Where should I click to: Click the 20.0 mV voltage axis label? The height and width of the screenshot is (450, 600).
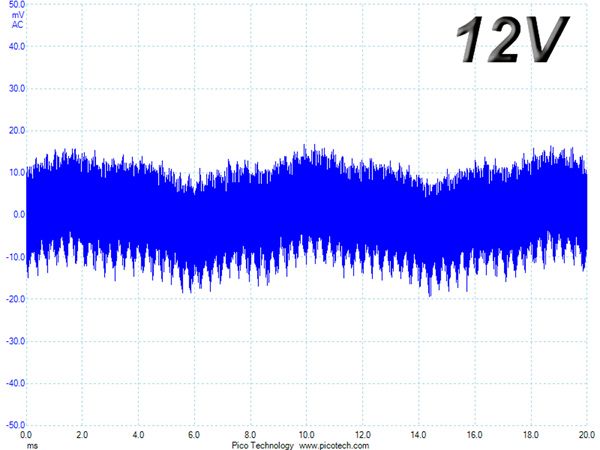point(17,130)
